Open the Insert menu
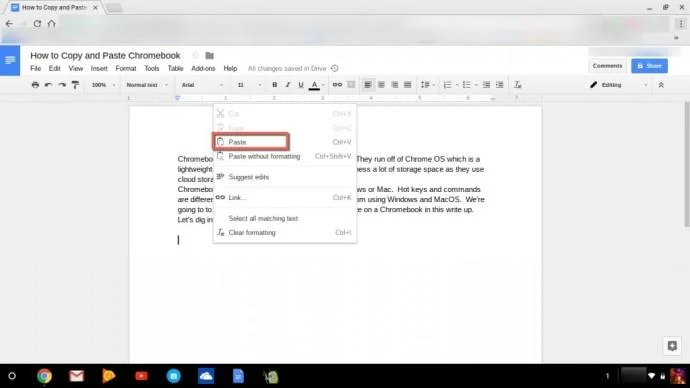Viewport: 690px width, 388px height. (x=99, y=68)
